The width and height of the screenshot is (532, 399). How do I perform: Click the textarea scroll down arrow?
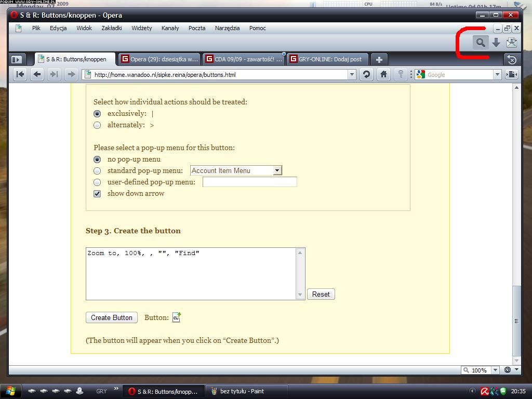click(300, 295)
